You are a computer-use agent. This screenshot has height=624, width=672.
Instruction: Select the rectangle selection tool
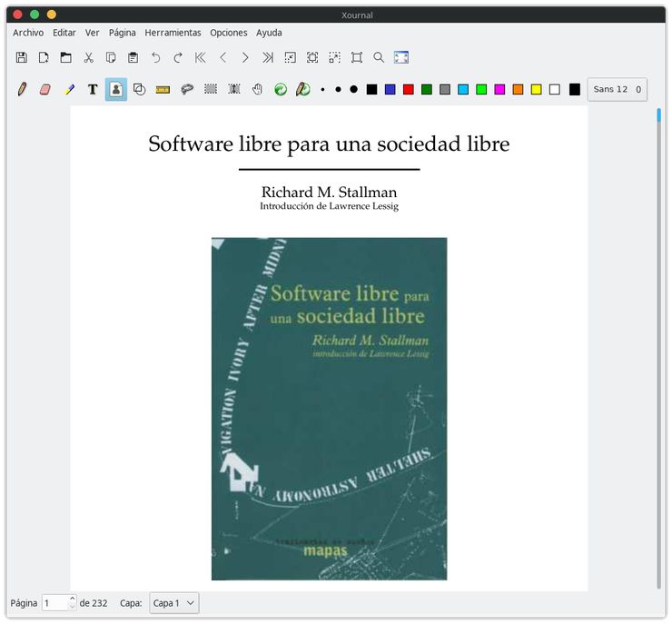(x=211, y=89)
